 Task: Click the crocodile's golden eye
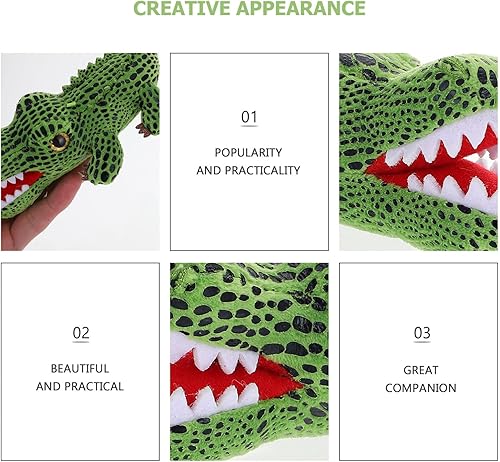(60, 142)
